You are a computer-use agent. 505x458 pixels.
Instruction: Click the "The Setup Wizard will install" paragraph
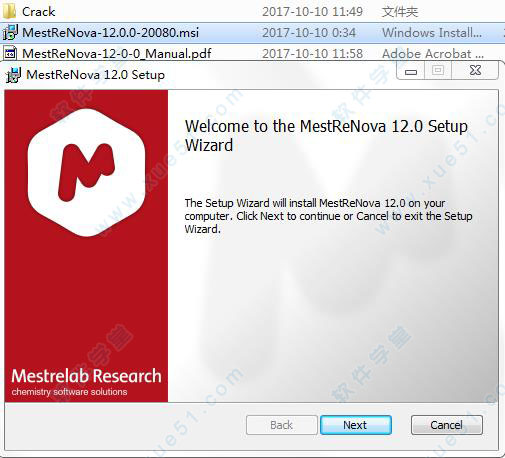tap(328, 216)
